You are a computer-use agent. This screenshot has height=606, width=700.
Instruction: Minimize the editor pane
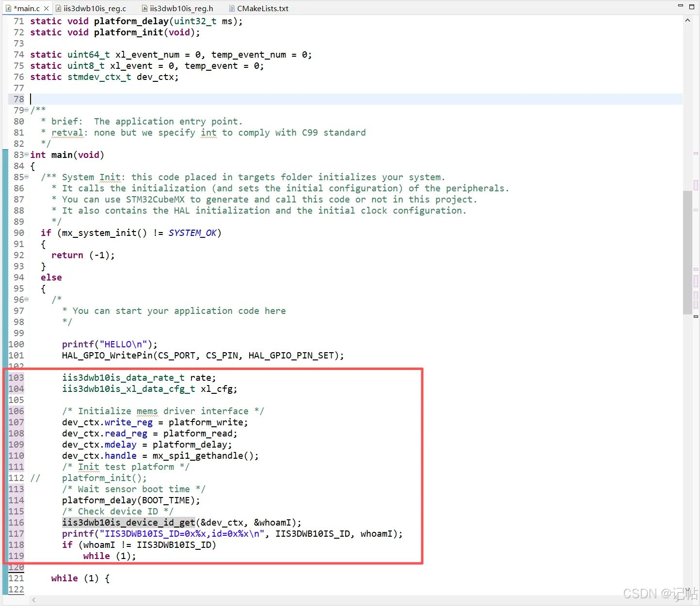tap(680, 6)
